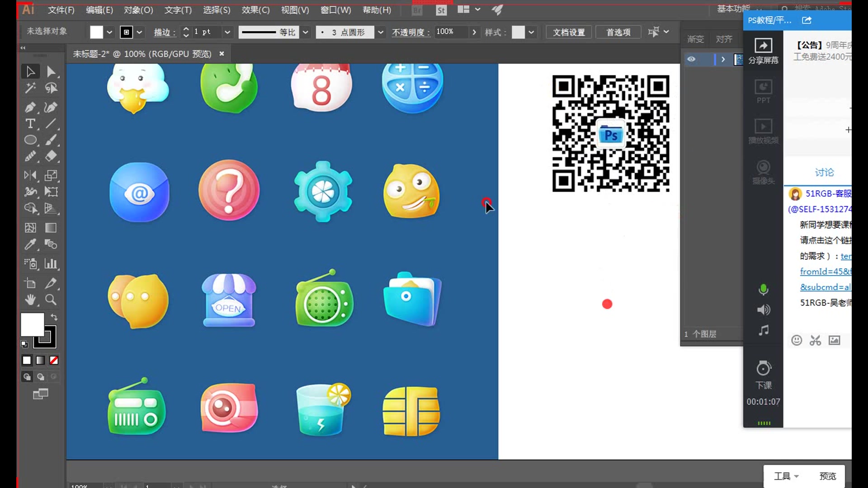
Task: Click 下课 end class button
Action: pyautogui.click(x=764, y=375)
